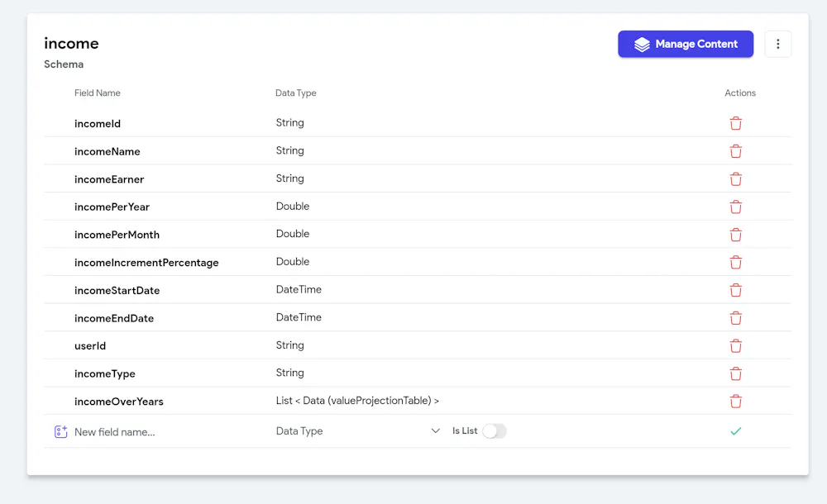
Task: Open the Data Type dropdown
Action: (357, 431)
